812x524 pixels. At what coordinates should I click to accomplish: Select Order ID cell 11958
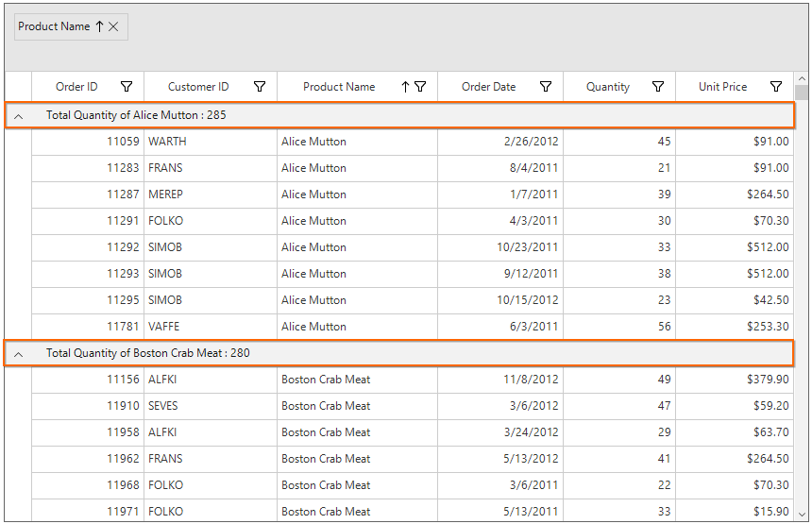[x=88, y=431]
